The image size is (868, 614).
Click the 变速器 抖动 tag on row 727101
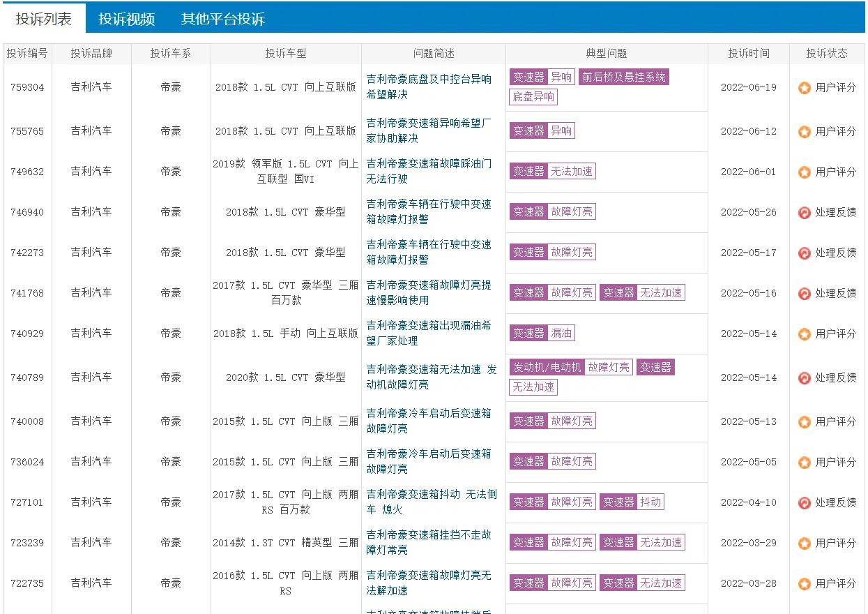point(632,502)
